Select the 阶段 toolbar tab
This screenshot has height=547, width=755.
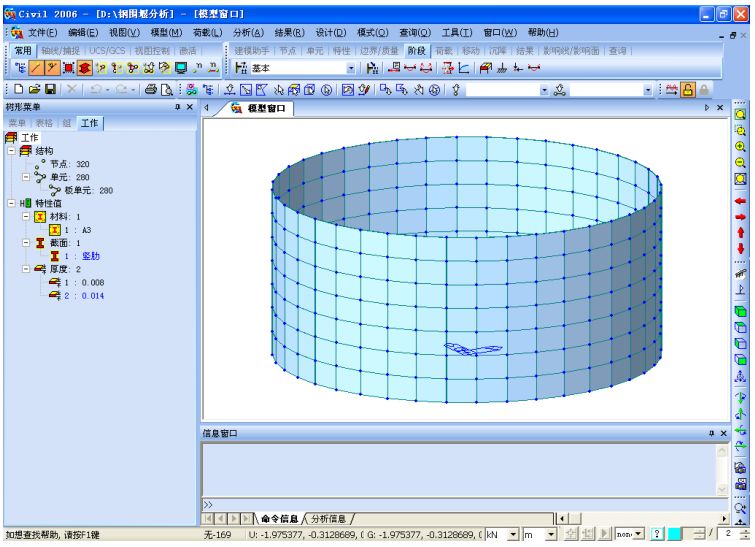click(x=417, y=51)
